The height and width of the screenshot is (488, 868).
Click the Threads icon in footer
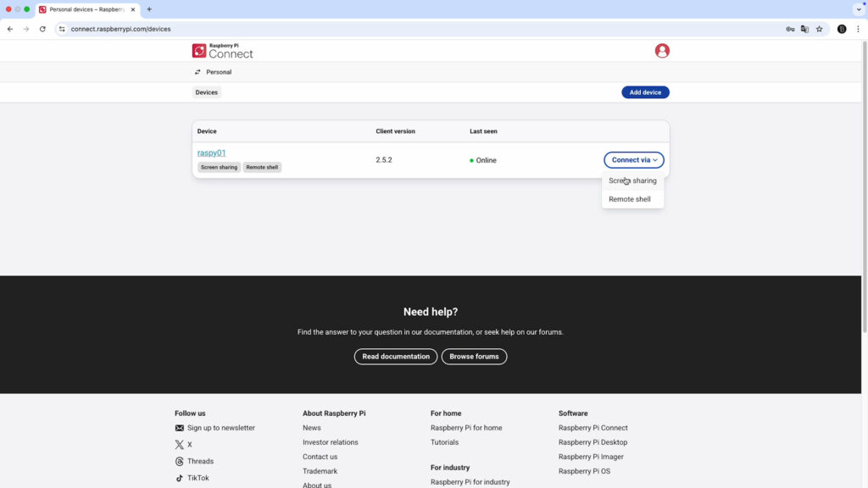pyautogui.click(x=178, y=461)
